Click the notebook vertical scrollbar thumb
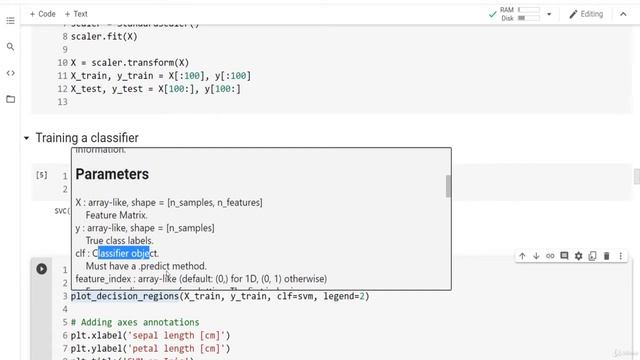The width and height of the screenshot is (640, 360). pyautogui.click(x=637, y=177)
